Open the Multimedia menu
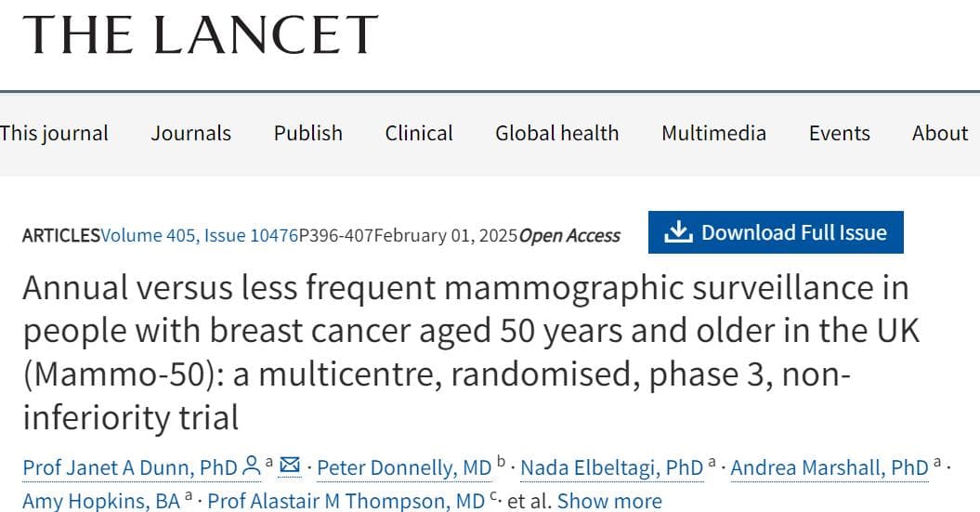The height and width of the screenshot is (512, 980). 713,133
